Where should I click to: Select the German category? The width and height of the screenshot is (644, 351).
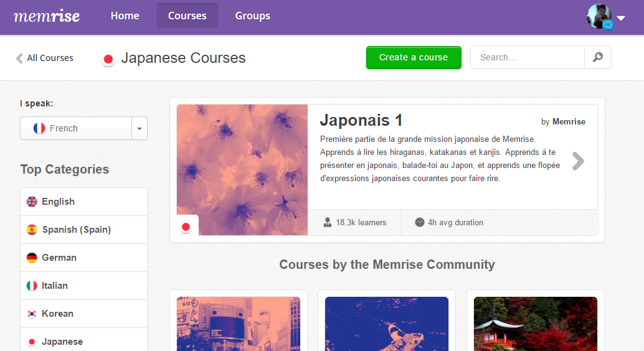pyautogui.click(x=84, y=258)
